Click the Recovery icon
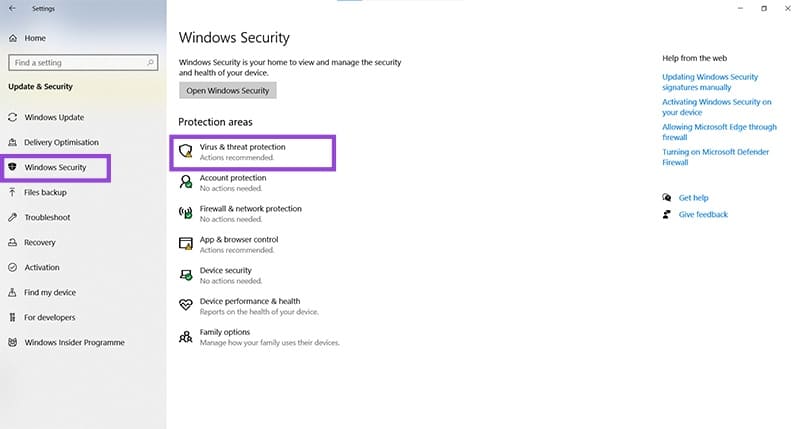Screen dimensions: 800x429 pyautogui.click(x=13, y=242)
